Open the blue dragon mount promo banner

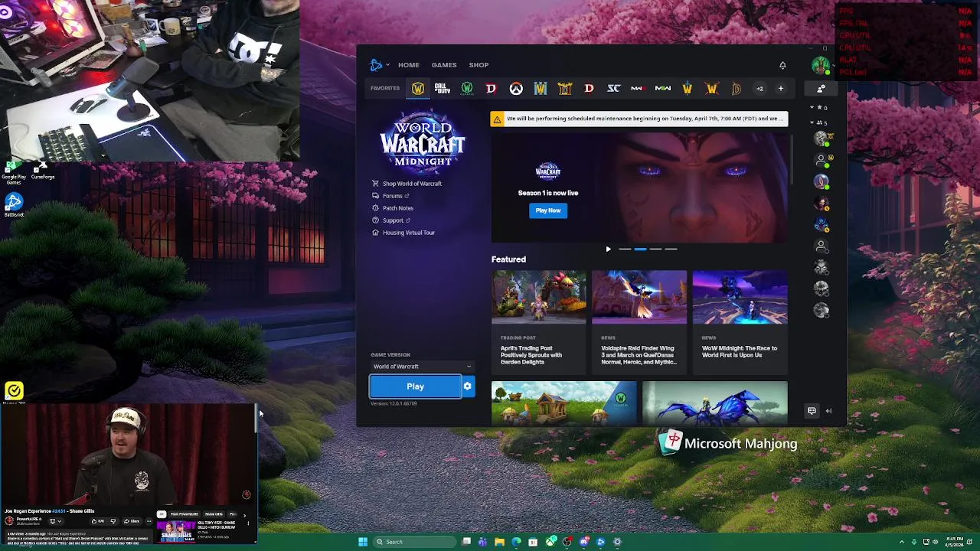tap(714, 403)
